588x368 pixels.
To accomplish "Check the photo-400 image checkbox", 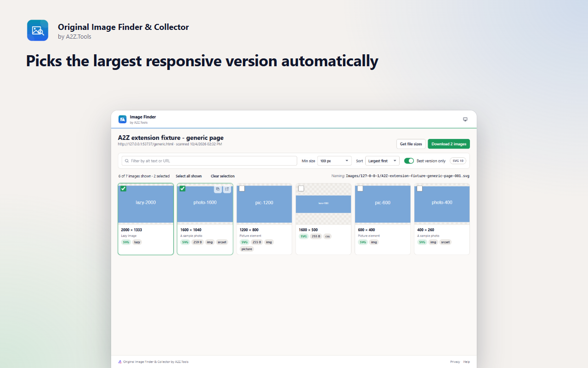I will (419, 189).
